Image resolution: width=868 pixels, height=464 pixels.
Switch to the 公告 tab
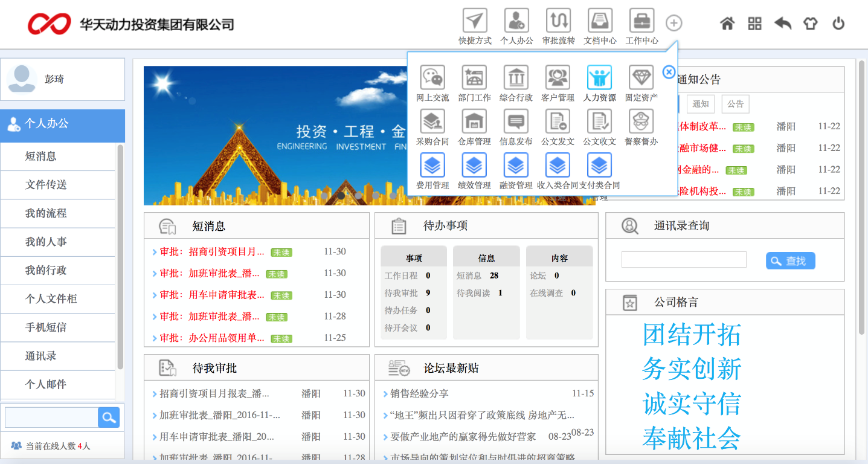[x=735, y=104]
